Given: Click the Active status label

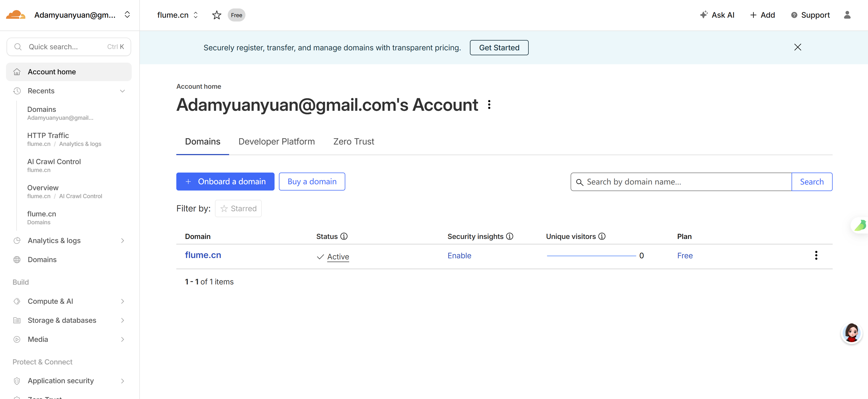Looking at the screenshot, I should (338, 257).
